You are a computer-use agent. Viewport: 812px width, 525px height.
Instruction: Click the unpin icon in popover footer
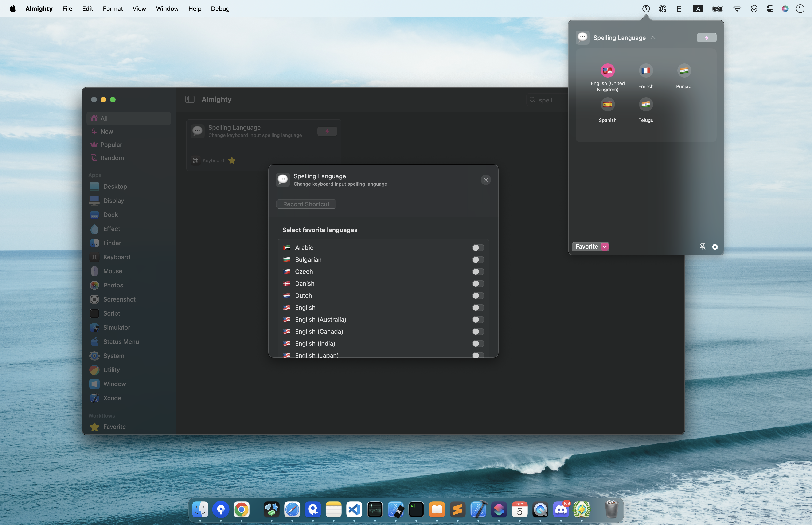click(x=702, y=247)
